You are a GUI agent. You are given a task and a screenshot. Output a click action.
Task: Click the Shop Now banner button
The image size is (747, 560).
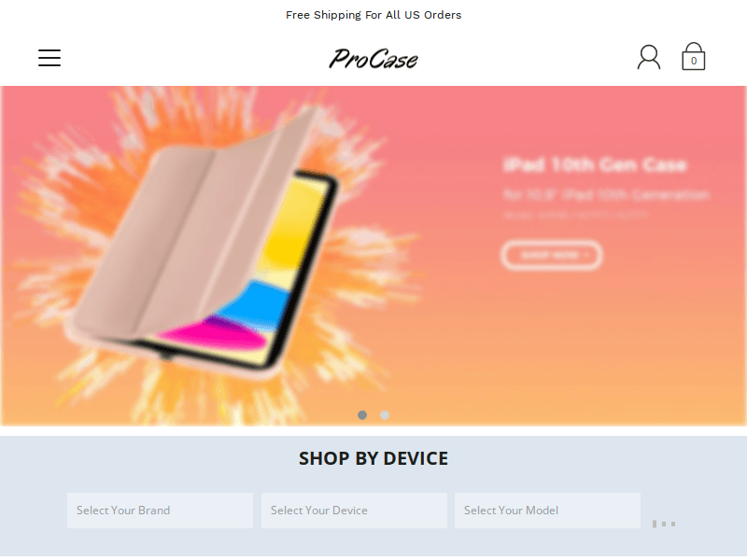click(552, 255)
